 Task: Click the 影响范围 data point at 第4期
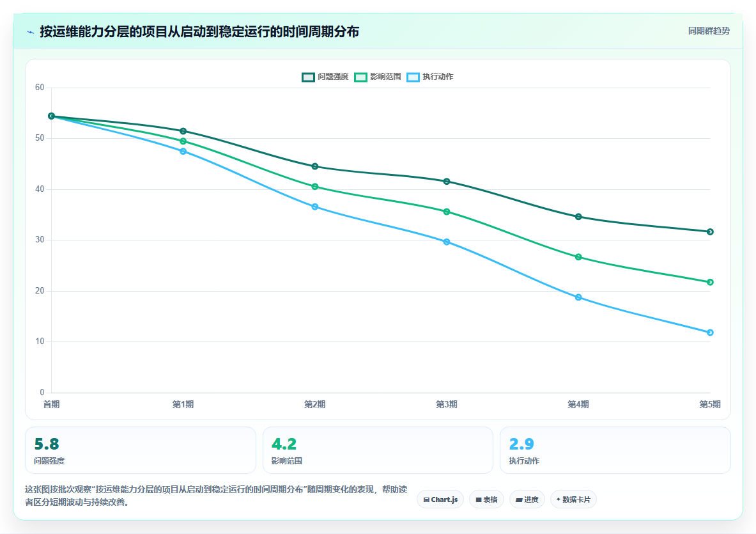click(x=578, y=257)
